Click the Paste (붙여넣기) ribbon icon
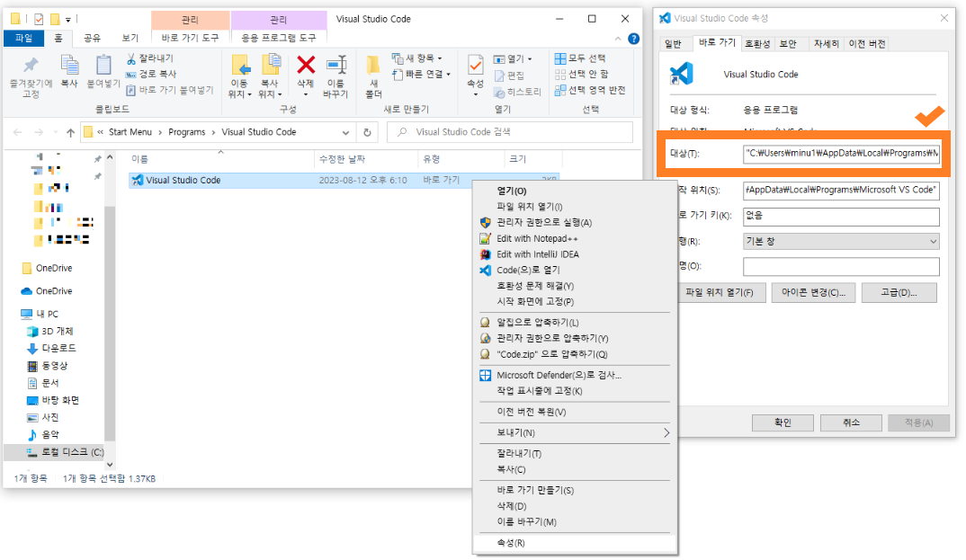 tap(103, 65)
